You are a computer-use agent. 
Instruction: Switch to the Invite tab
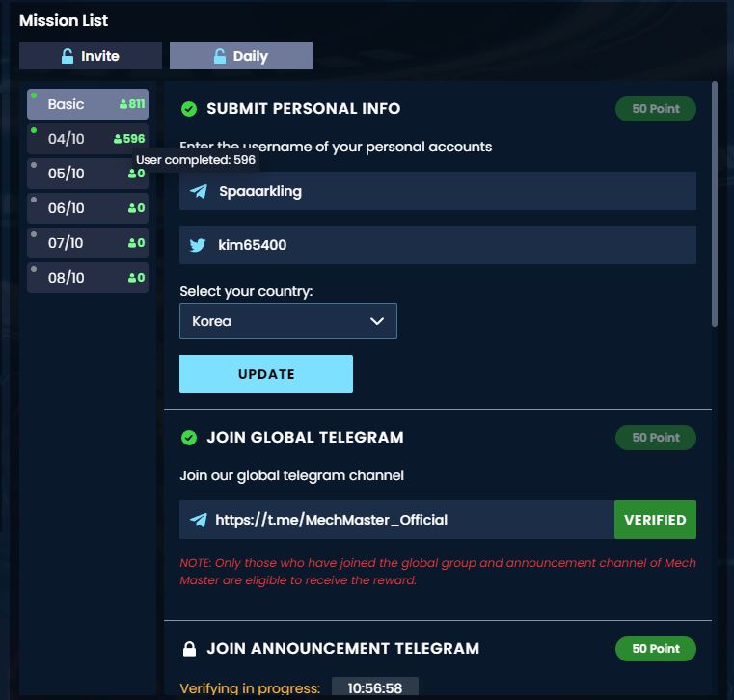(x=91, y=56)
